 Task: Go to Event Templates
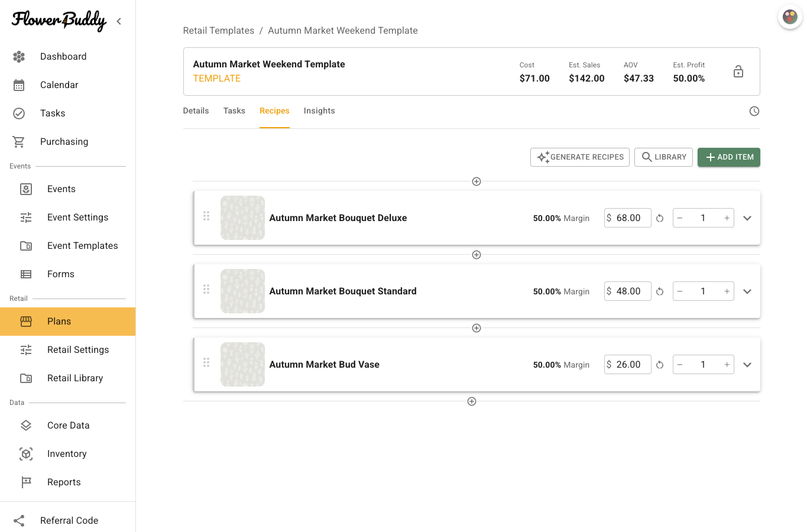[x=68, y=246]
